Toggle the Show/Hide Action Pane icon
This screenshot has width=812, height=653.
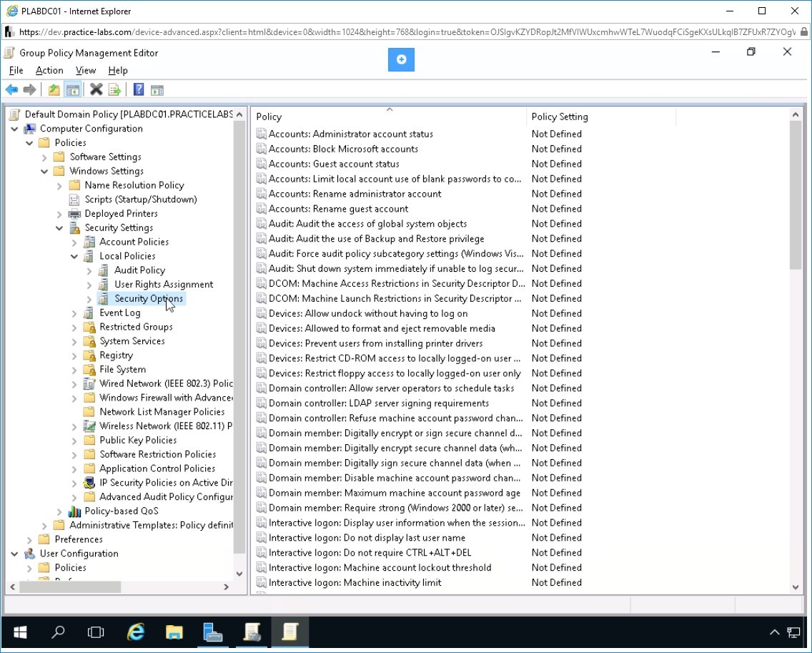point(157,90)
